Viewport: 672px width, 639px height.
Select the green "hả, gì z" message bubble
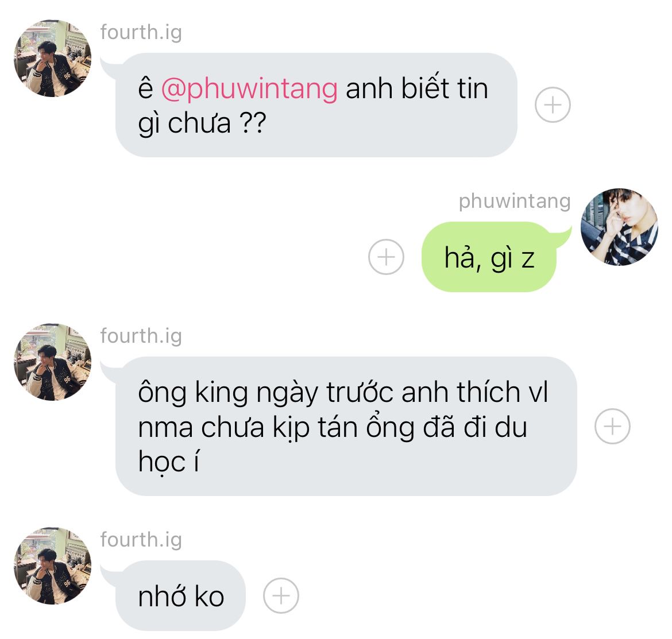click(x=489, y=257)
